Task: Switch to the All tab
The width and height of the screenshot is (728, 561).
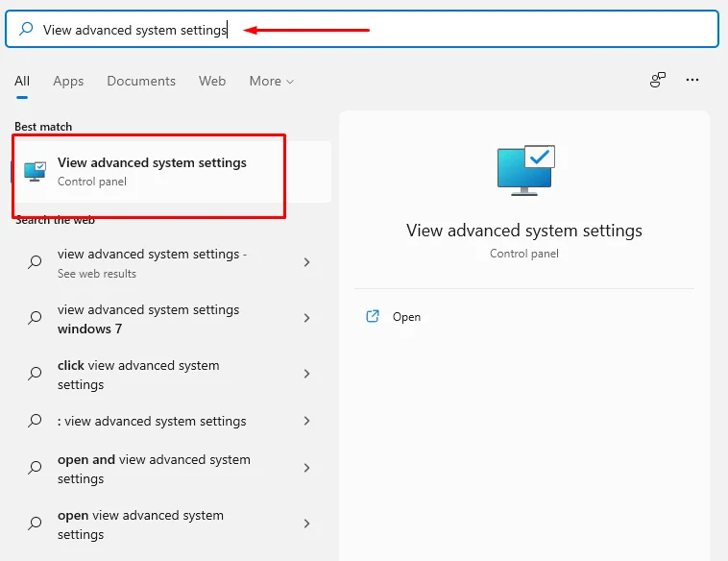Action: (22, 81)
